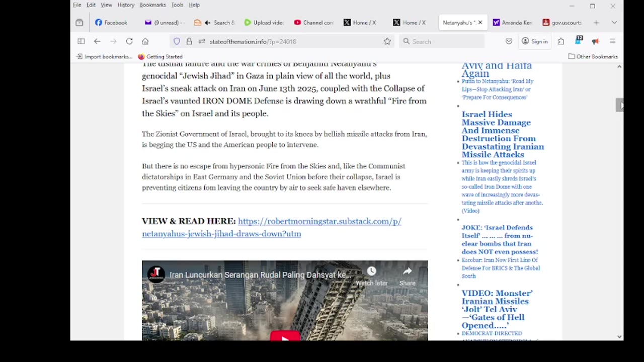This screenshot has width=644, height=362.
Task: Open the Help menu
Action: pyautogui.click(x=194, y=5)
